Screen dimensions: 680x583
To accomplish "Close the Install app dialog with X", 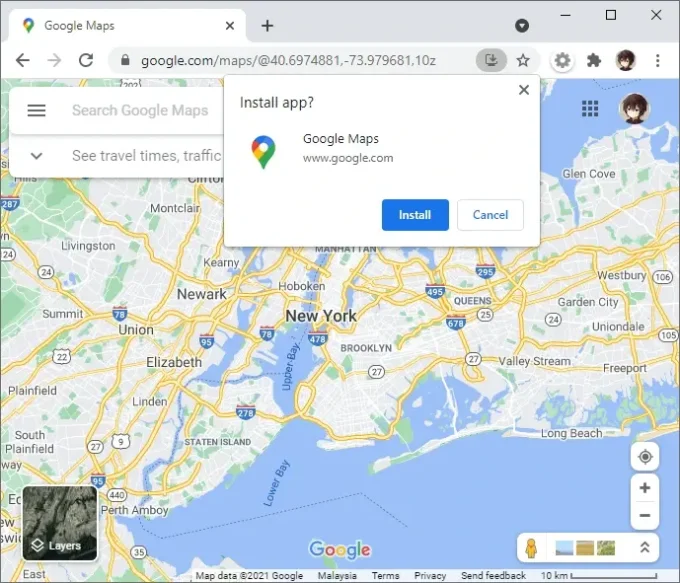I will point(523,90).
